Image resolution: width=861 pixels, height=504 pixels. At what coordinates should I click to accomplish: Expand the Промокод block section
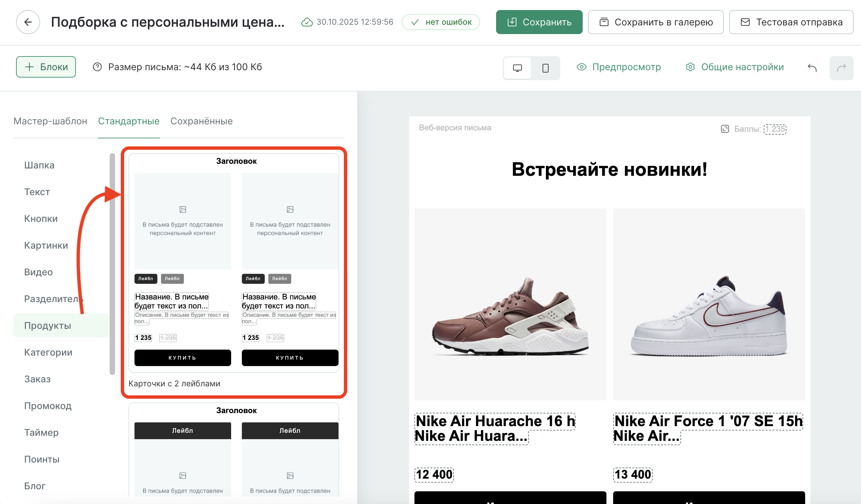coord(47,406)
